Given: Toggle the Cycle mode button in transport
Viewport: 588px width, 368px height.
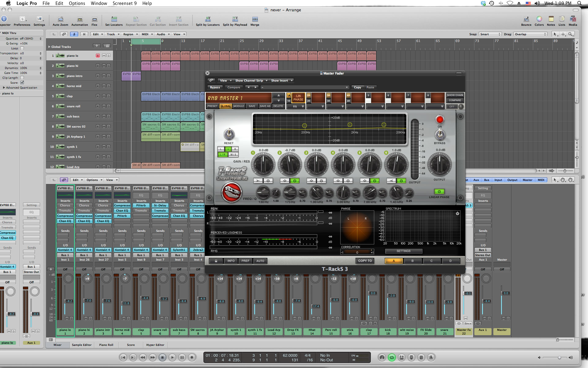Looking at the screenshot, I should (x=392, y=357).
